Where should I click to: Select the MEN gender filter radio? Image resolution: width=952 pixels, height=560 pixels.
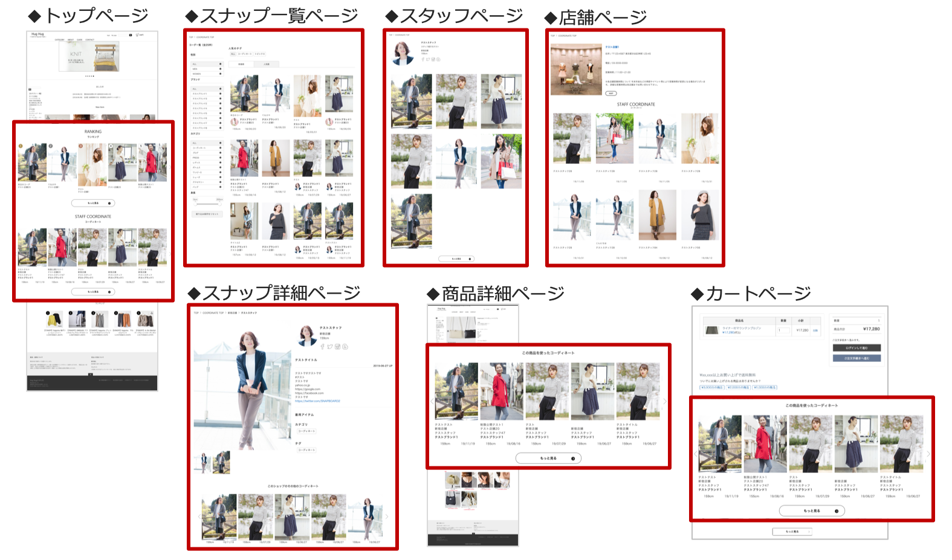point(220,69)
